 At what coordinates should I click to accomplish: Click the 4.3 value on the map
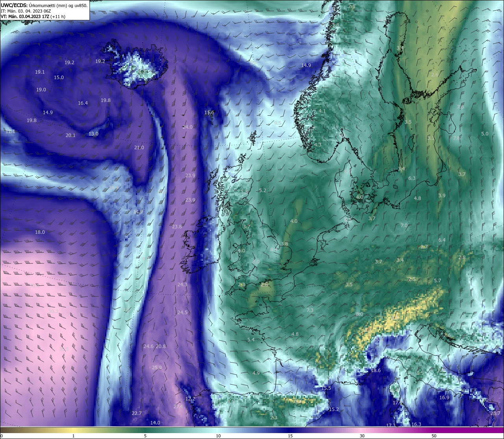pos(318,145)
